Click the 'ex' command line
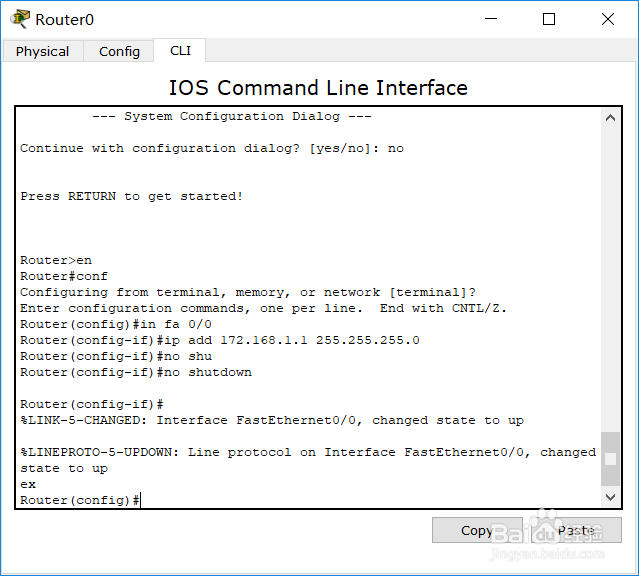Image resolution: width=639 pixels, height=576 pixels. 28,485
